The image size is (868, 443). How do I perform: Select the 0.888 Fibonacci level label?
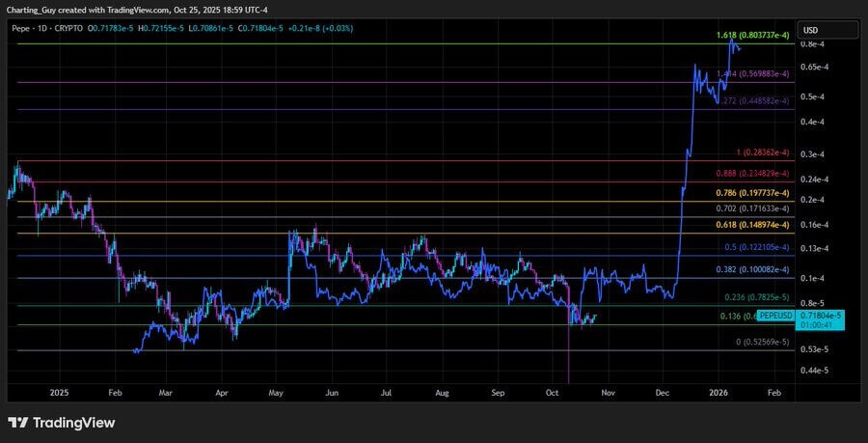click(x=752, y=174)
